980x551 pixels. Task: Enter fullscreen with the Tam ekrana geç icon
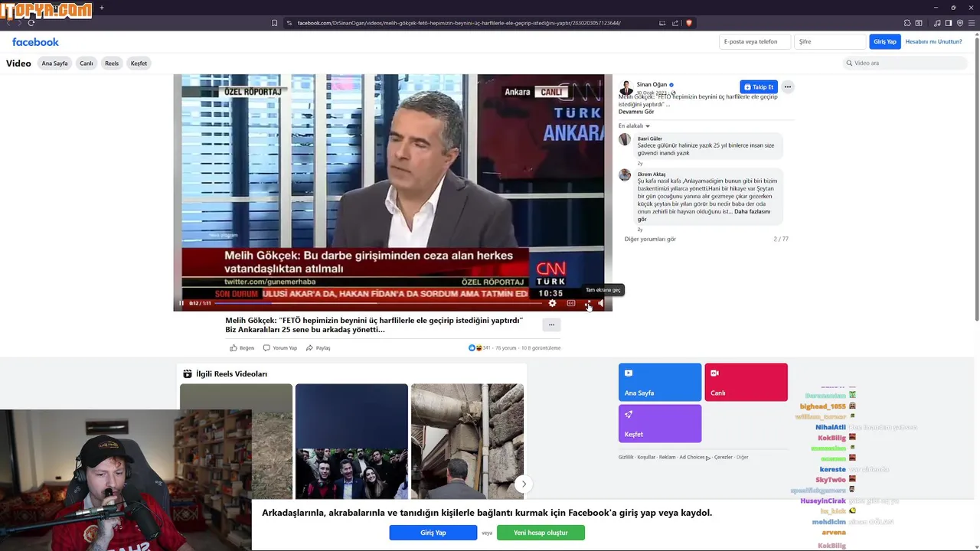point(587,303)
